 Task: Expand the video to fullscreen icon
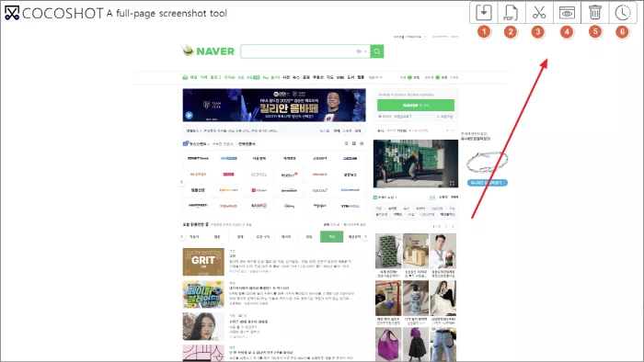coord(452,183)
